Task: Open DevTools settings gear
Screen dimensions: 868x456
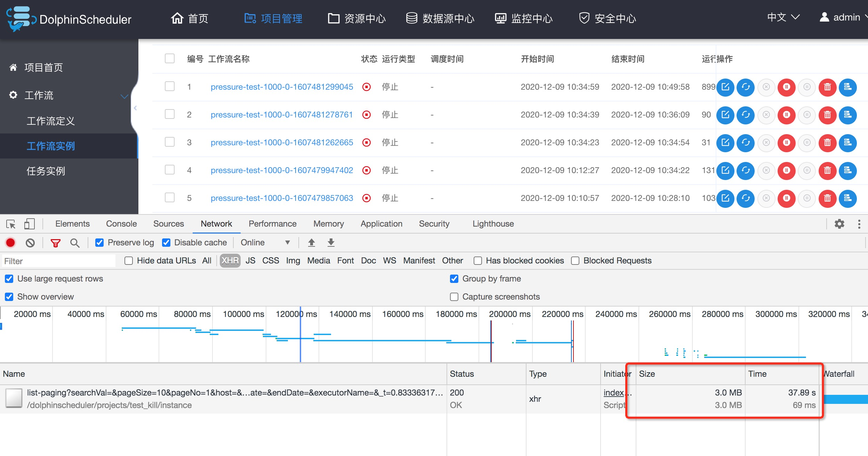Action: pyautogui.click(x=839, y=224)
